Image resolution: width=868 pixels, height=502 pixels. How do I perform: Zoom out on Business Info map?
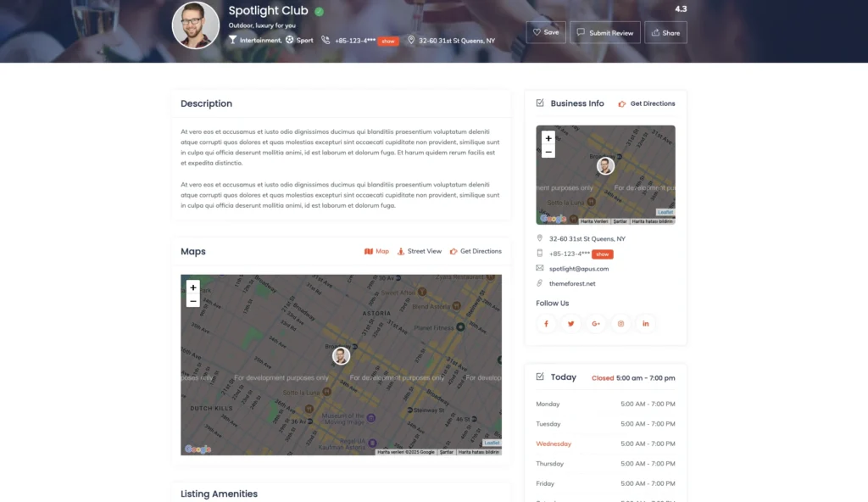click(x=548, y=152)
